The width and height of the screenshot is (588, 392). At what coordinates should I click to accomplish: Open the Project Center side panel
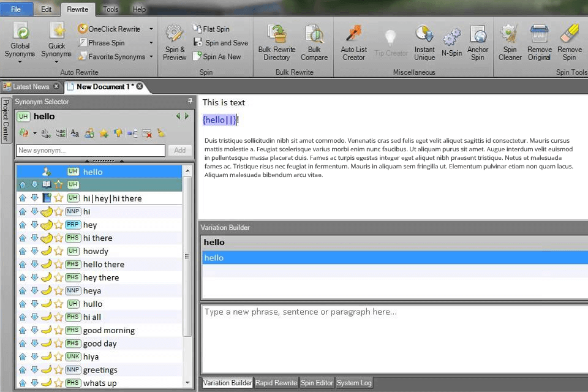(6, 120)
